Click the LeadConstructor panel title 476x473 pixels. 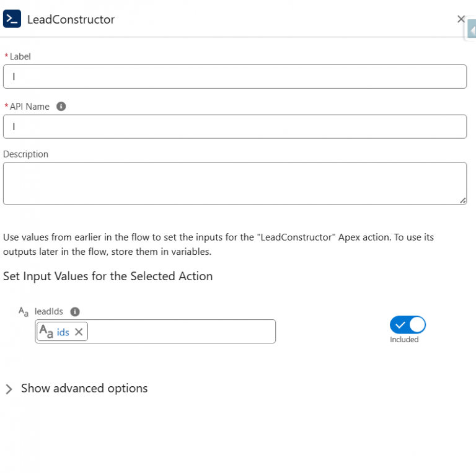tap(71, 20)
